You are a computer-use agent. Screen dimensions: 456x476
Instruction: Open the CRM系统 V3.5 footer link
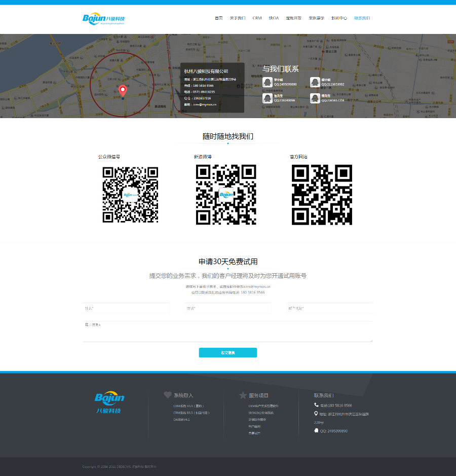click(188, 406)
